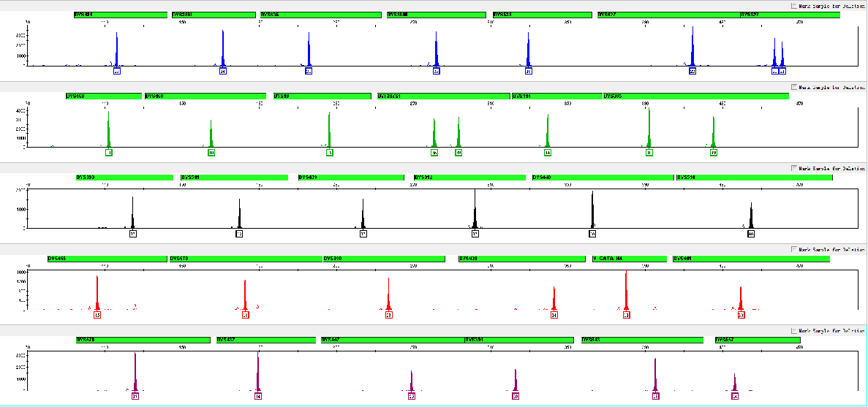
Task: Tick Mark Sample for Deletion on blue panel
Action: pos(795,6)
